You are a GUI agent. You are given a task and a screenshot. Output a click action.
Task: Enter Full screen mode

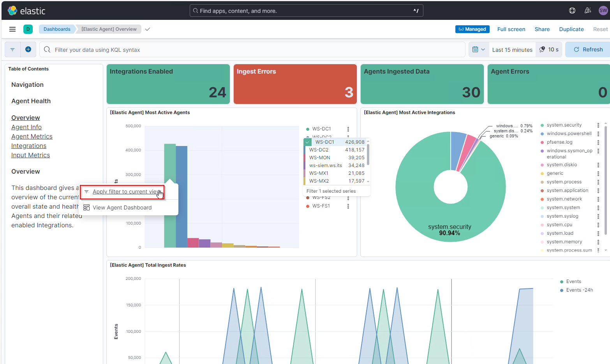pyautogui.click(x=511, y=29)
